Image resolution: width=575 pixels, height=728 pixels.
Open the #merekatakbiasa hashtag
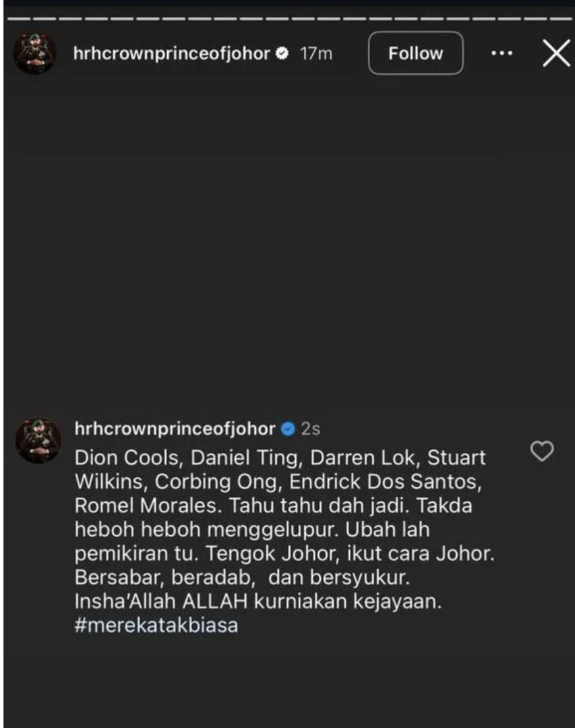coord(156,625)
